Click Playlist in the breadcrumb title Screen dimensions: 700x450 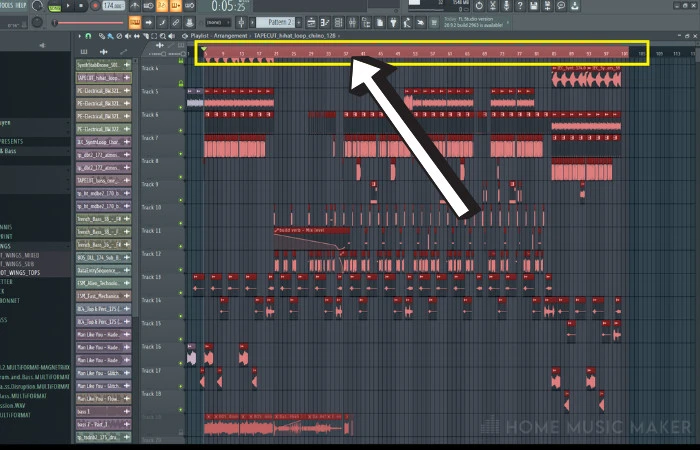pos(199,36)
